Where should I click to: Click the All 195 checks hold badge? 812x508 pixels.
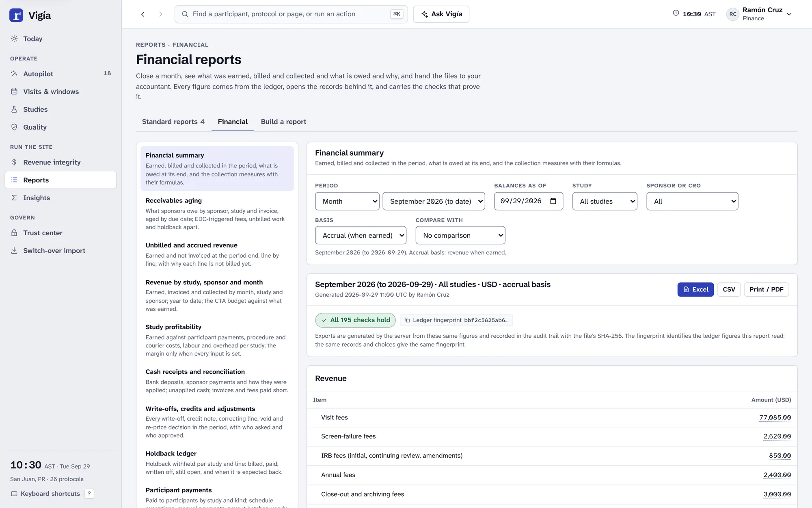[x=355, y=320]
